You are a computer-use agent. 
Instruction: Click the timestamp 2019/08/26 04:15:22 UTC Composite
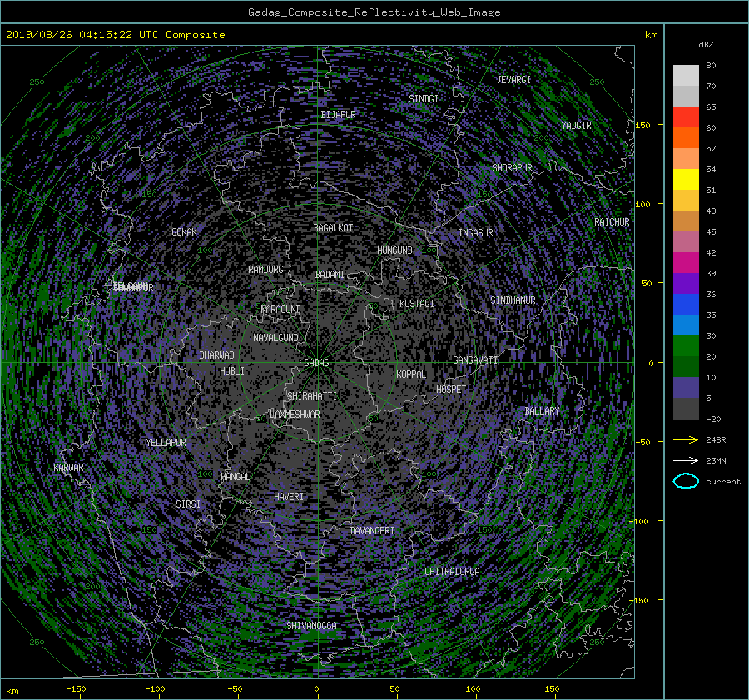(x=115, y=35)
